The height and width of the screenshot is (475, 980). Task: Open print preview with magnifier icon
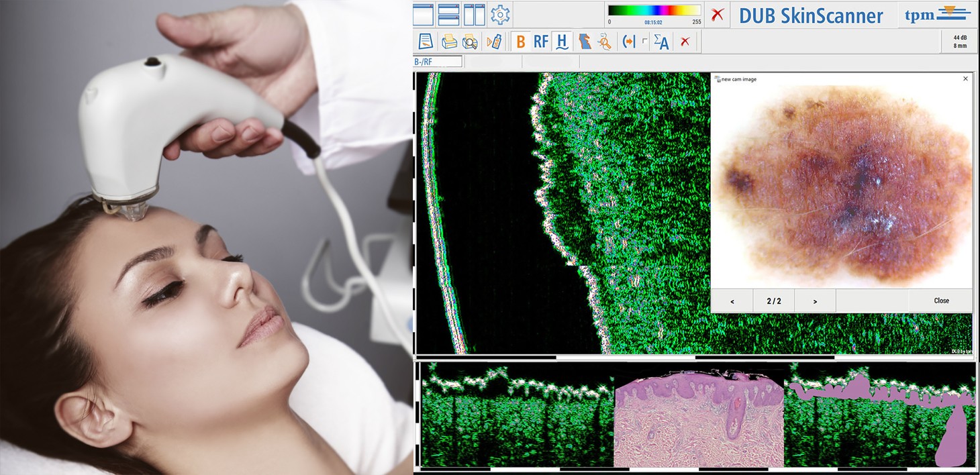coord(470,42)
